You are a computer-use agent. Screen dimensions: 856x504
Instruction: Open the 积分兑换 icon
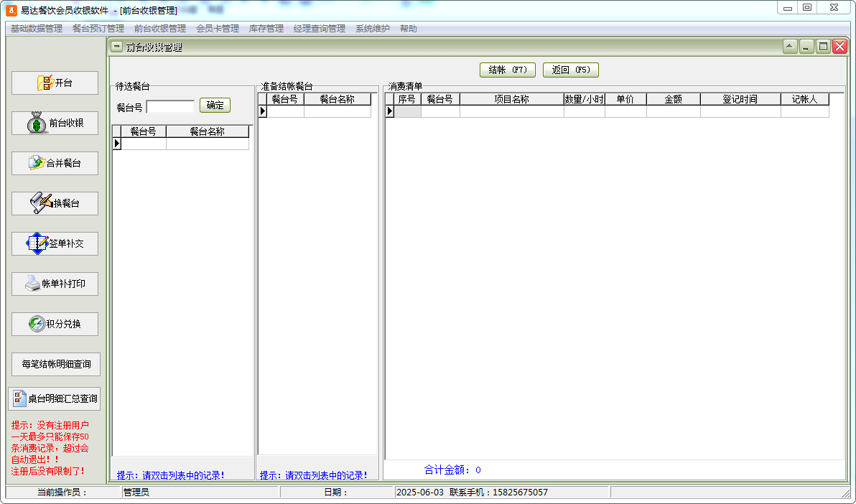(x=36, y=324)
